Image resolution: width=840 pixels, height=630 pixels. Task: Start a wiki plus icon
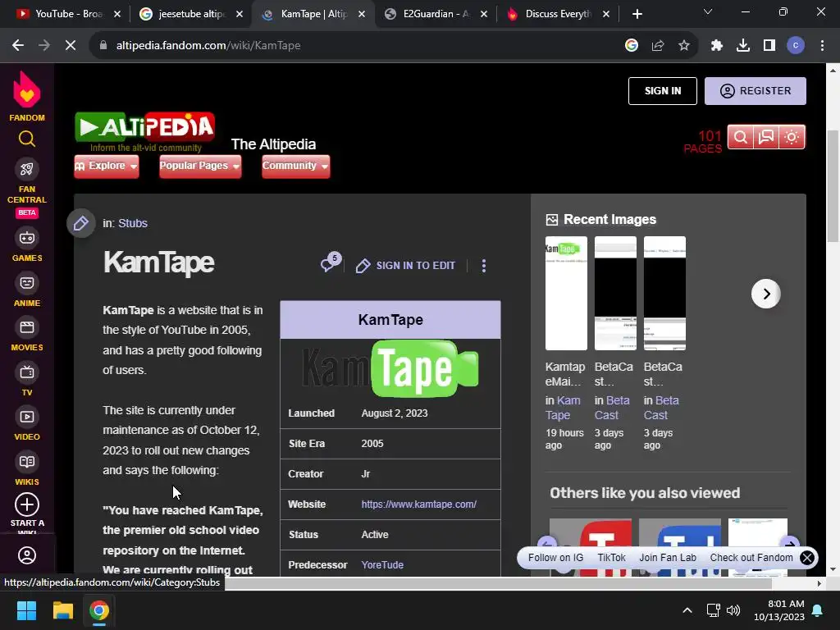click(27, 504)
